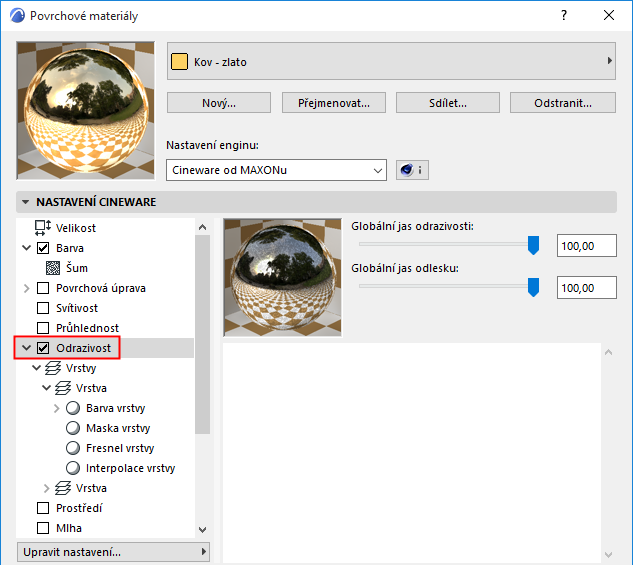Click the Sdílet button
This screenshot has width=633, height=565.
click(x=448, y=103)
